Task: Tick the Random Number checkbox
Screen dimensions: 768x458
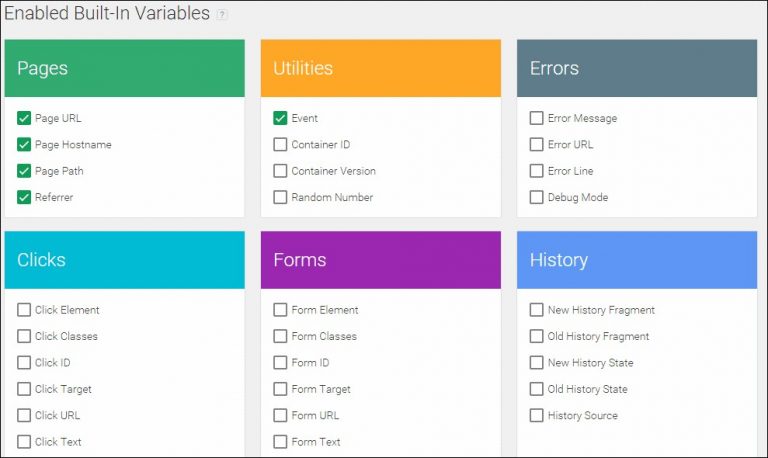Action: pyautogui.click(x=280, y=197)
